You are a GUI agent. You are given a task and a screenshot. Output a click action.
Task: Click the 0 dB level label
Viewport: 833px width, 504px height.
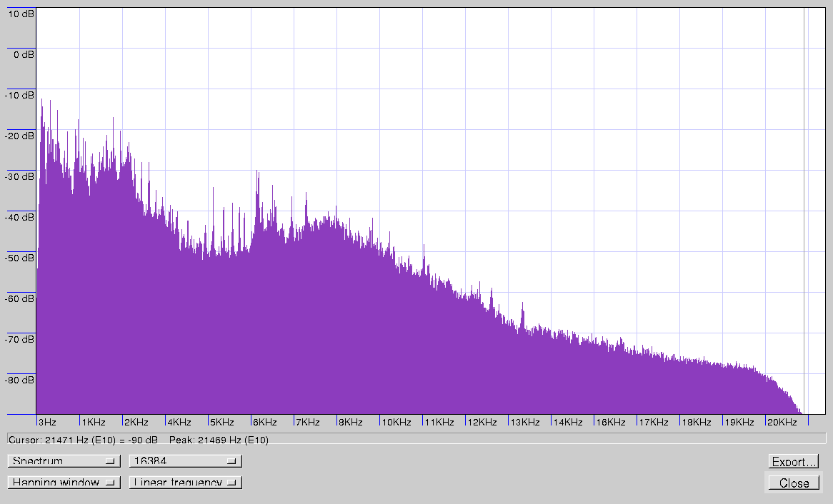21,54
